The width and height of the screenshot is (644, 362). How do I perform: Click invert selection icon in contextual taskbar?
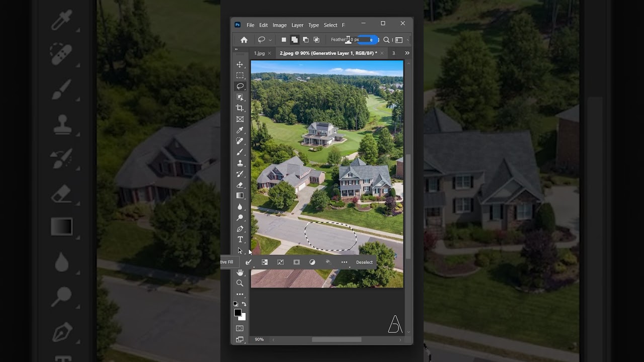[265, 262]
